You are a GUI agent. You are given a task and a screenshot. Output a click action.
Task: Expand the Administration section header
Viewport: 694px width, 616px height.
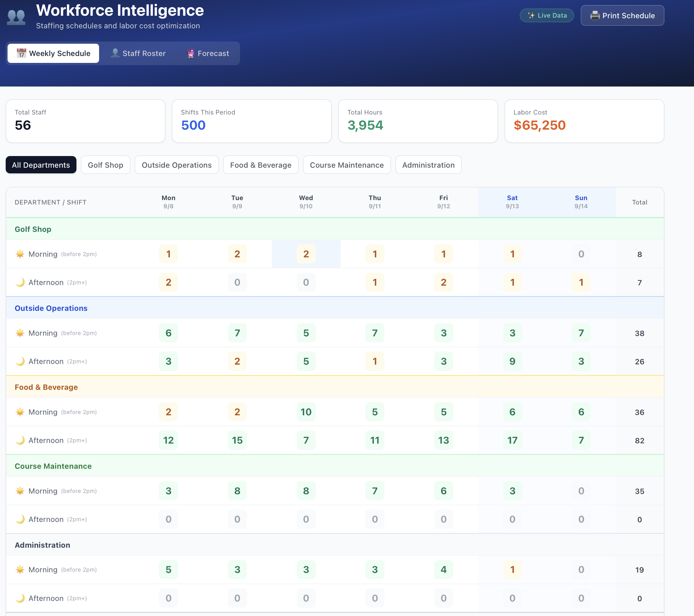tap(42, 545)
